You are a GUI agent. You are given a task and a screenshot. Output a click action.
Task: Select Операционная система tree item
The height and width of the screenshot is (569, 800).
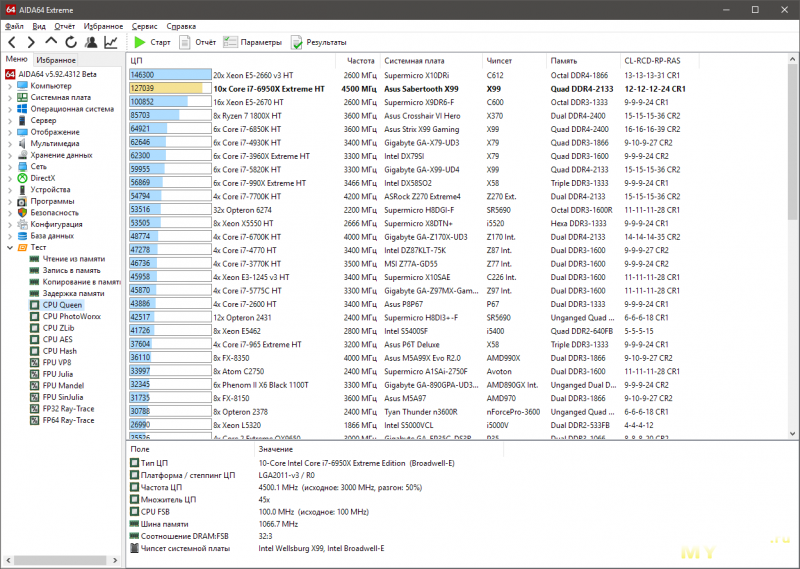click(x=72, y=109)
